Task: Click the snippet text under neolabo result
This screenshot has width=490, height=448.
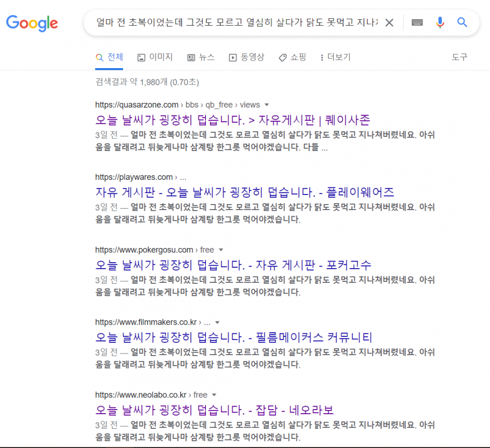Action: tap(265, 431)
